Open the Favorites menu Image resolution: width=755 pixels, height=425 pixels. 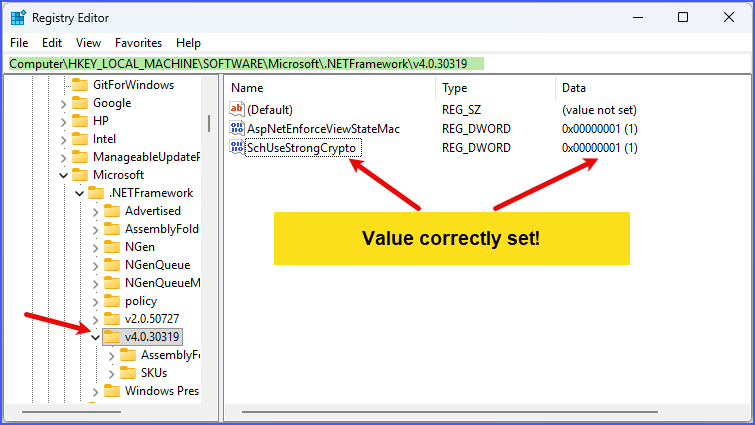click(x=137, y=43)
